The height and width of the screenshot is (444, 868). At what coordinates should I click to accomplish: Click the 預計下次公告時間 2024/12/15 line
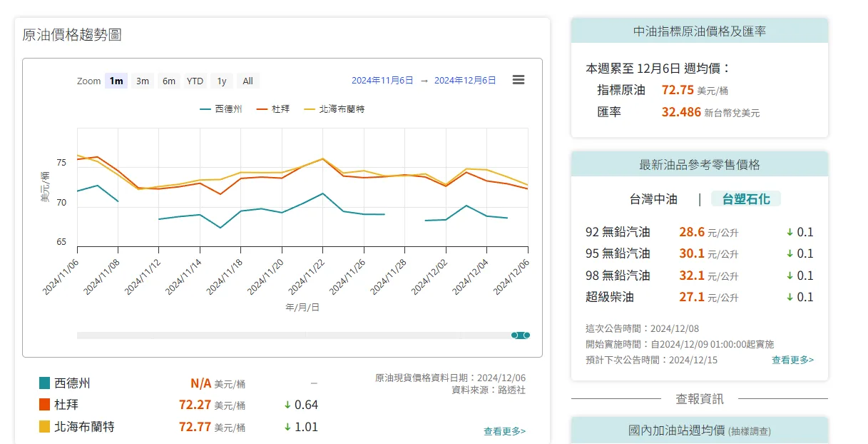[652, 360]
